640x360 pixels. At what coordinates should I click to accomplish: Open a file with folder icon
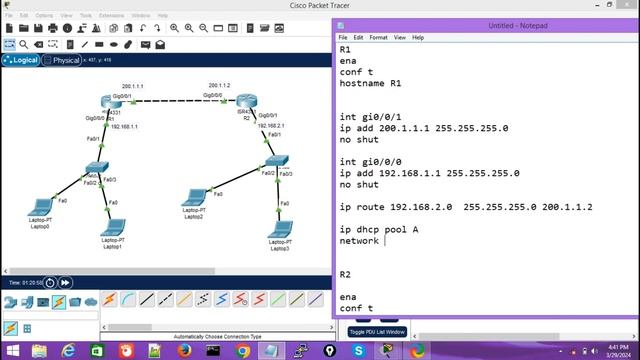tap(24, 28)
